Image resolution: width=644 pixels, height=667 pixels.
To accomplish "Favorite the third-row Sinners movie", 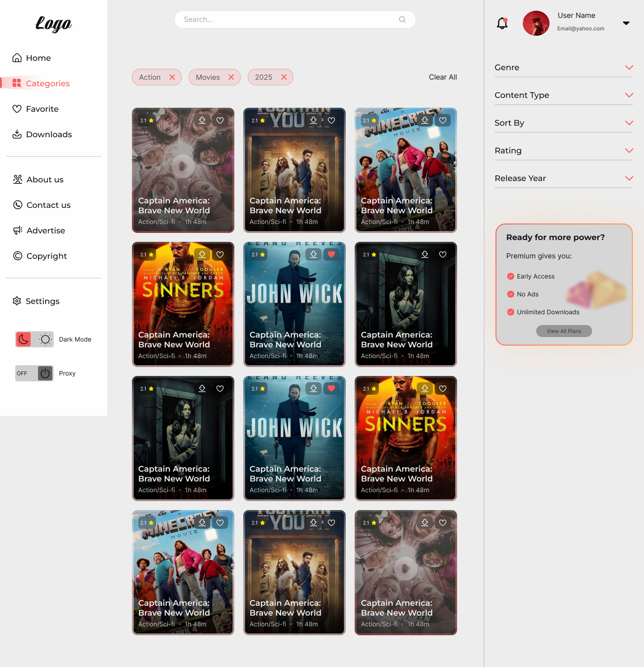I will 443,388.
